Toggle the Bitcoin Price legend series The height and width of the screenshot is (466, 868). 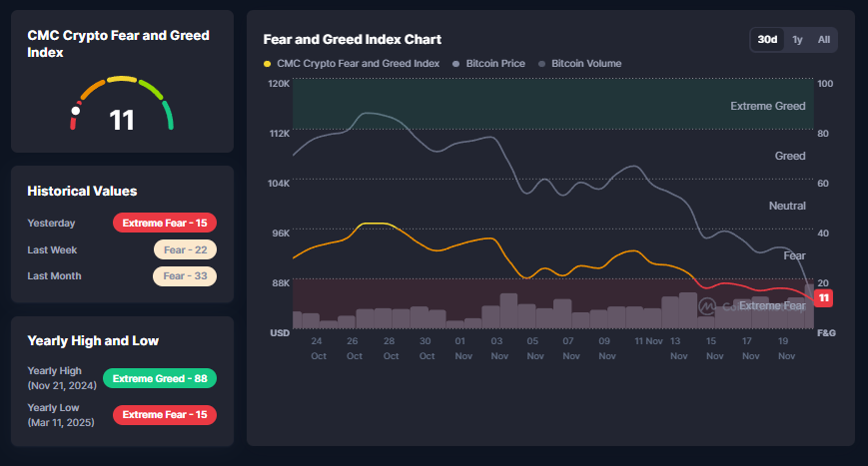(488, 64)
